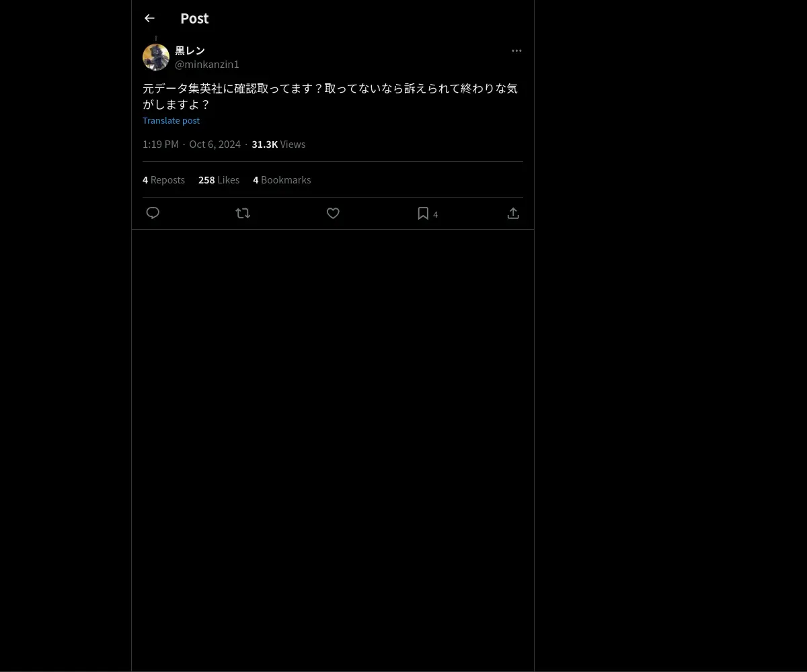Share the post via share icon

(513, 213)
